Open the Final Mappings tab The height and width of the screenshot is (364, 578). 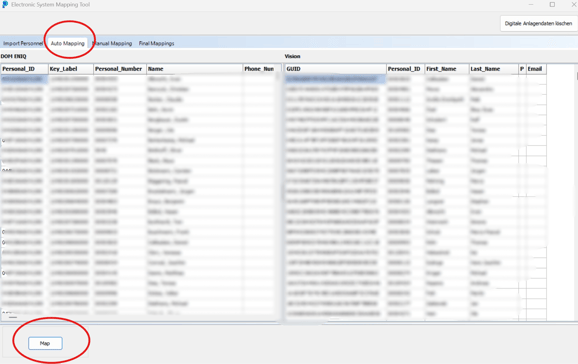point(156,43)
